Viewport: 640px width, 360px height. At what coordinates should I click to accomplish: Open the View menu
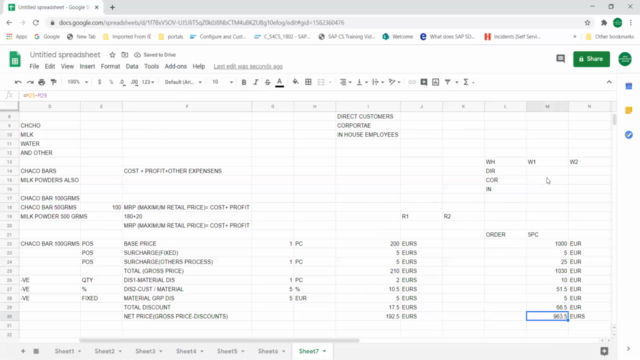coord(67,66)
